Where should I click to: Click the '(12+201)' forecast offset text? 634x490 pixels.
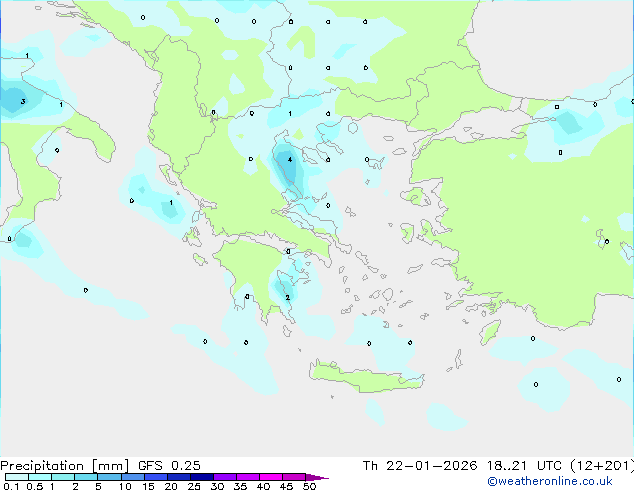pyautogui.click(x=602, y=466)
